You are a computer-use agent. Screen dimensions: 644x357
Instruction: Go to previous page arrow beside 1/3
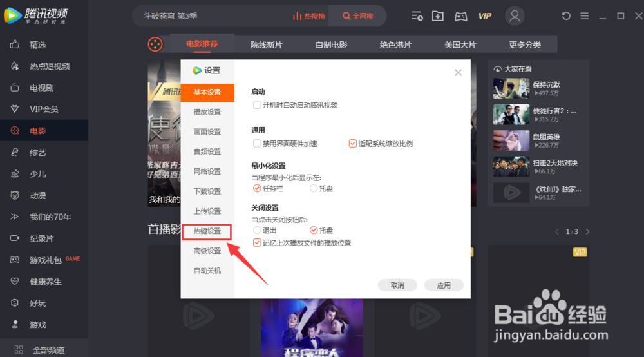pyautogui.click(x=557, y=232)
